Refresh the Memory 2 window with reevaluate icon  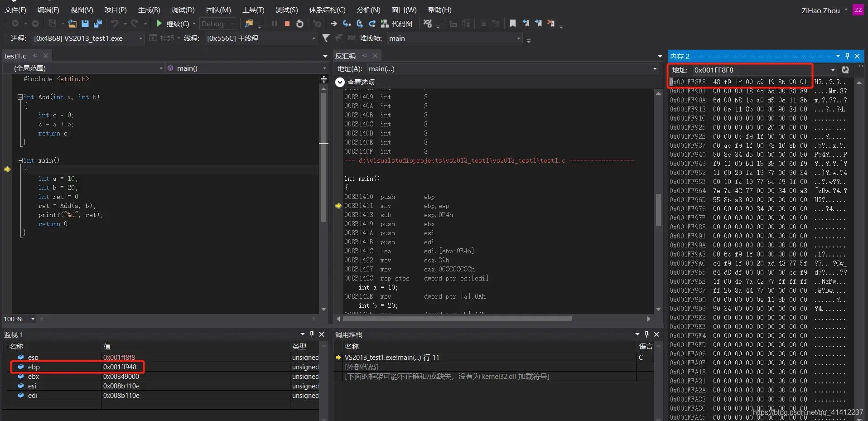(845, 70)
